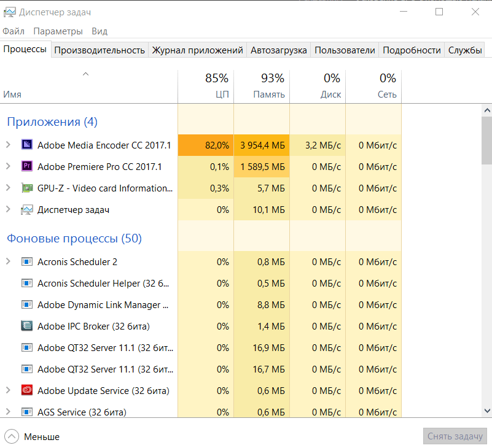
Task: Open the Подробности tab
Action: pyautogui.click(x=412, y=50)
